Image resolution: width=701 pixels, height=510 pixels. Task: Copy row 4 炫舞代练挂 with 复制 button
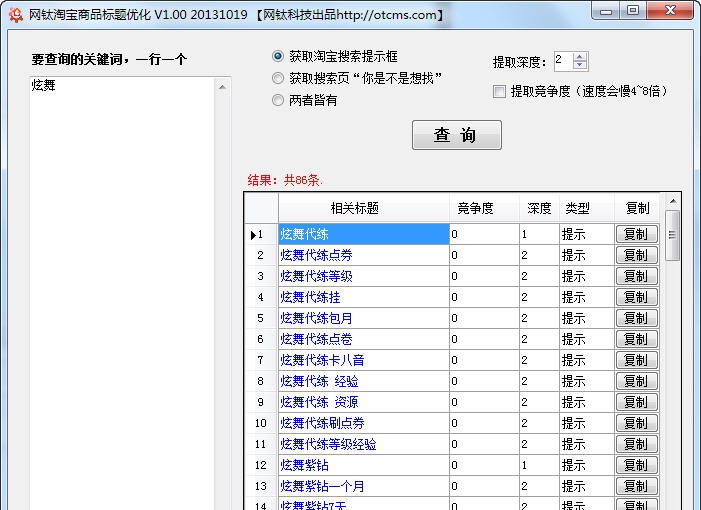pyautogui.click(x=637, y=297)
